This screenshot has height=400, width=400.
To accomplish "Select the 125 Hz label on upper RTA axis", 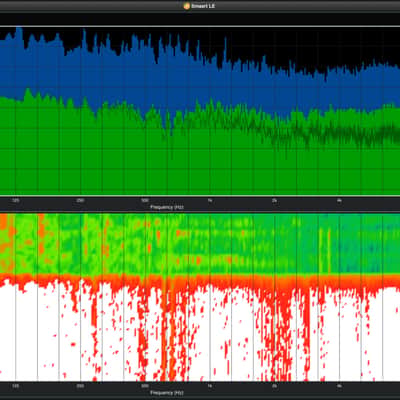I will coord(15,200).
